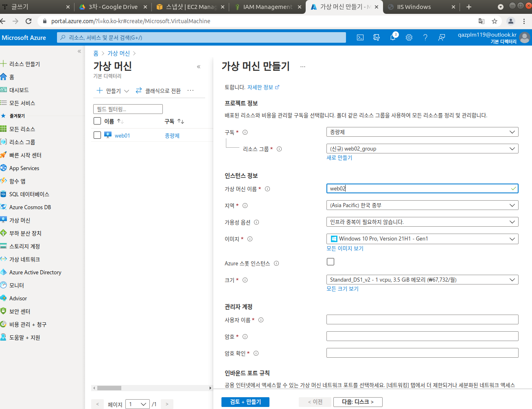Click the account avatar in Azure header
The height and width of the screenshot is (409, 532).
[x=525, y=38]
